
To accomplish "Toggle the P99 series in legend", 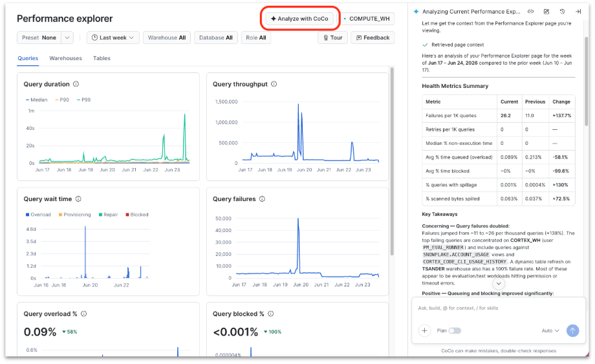I will point(84,100).
